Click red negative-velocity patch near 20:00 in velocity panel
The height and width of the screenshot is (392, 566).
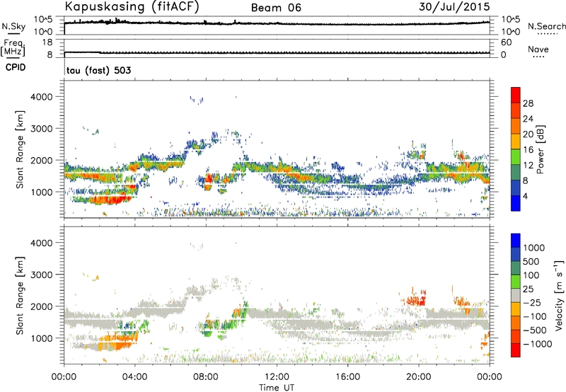[x=415, y=301]
